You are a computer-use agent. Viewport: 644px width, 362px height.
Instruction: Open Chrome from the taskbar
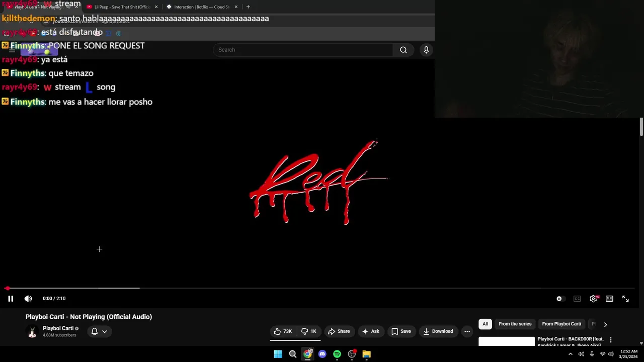click(307, 354)
